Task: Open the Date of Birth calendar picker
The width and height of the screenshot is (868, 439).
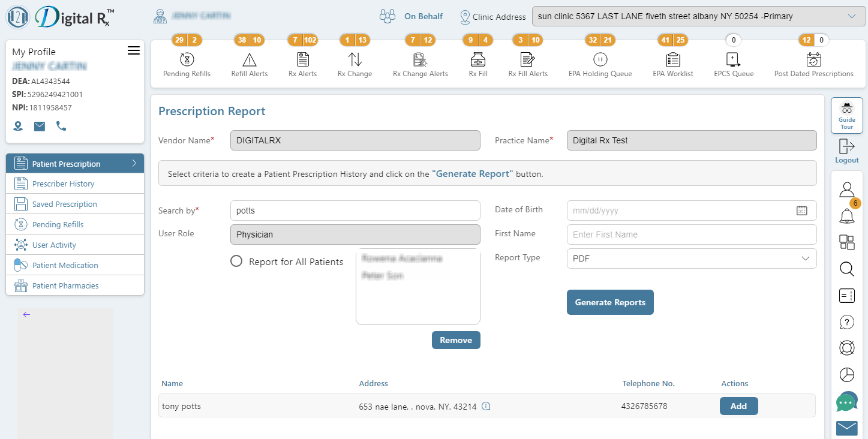Action: tap(802, 211)
